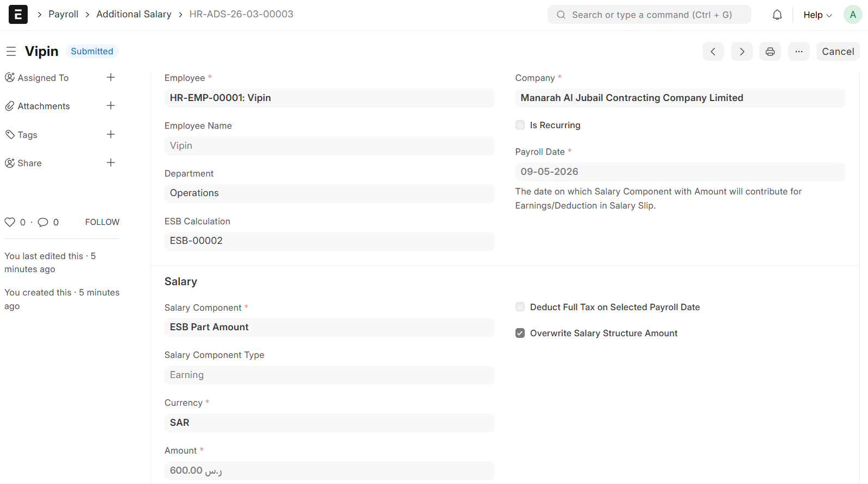This screenshot has width=868, height=484.
Task: Expand the Help dropdown menu
Action: pyautogui.click(x=817, y=15)
